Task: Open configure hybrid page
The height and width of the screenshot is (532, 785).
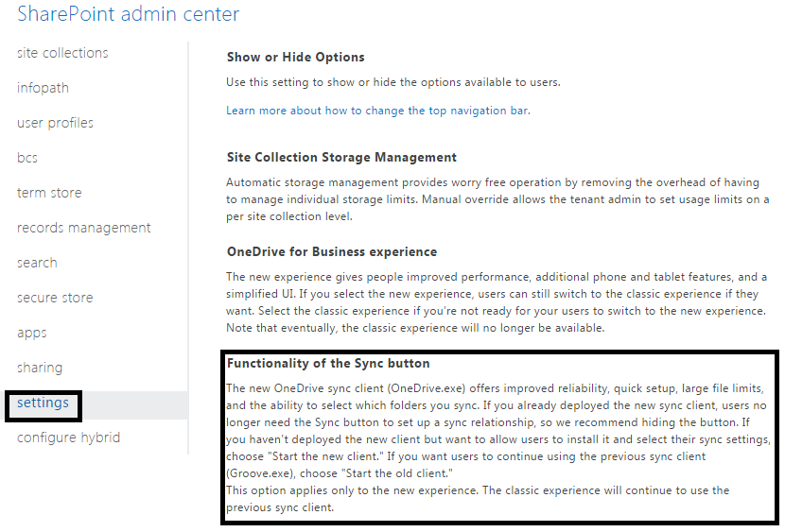Action: point(68,438)
